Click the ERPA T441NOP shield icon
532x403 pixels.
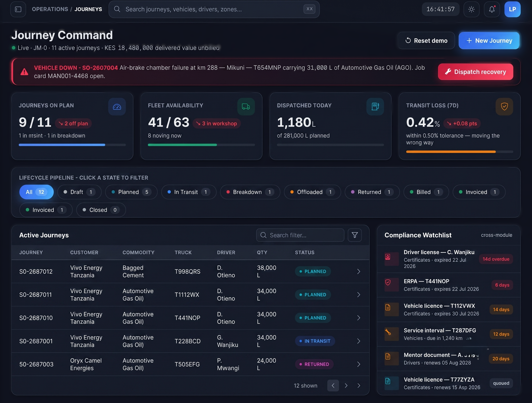pos(391,285)
